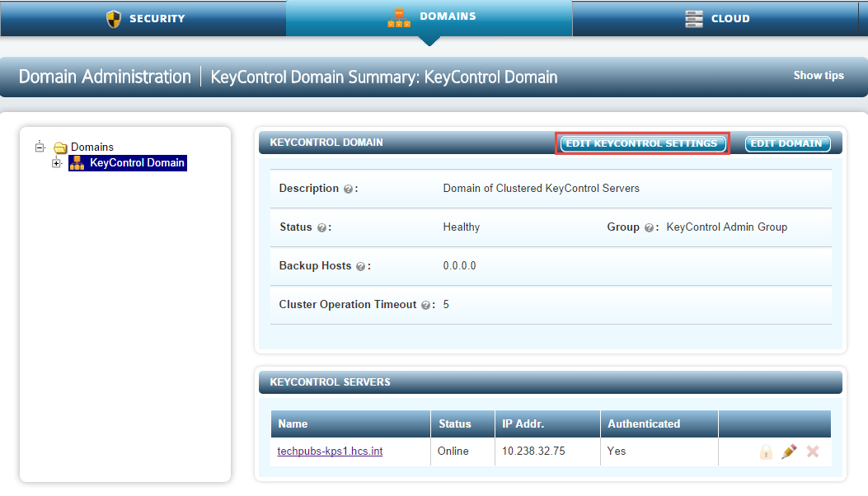868x496 pixels.
Task: Click the KeyControl Admin Group value
Action: (x=726, y=227)
